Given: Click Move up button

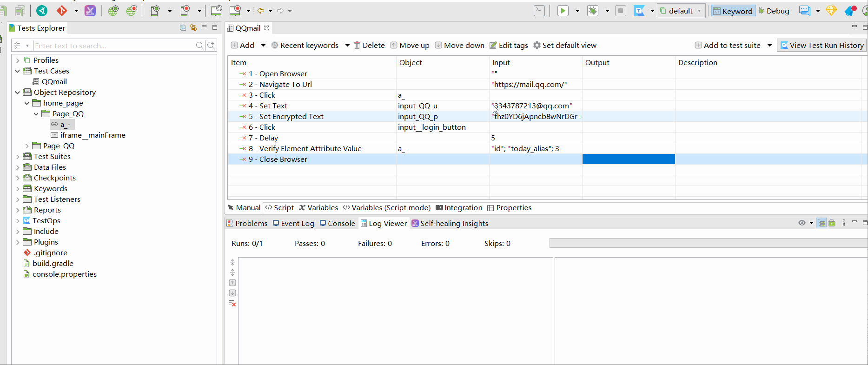Looking at the screenshot, I should pos(410,45).
